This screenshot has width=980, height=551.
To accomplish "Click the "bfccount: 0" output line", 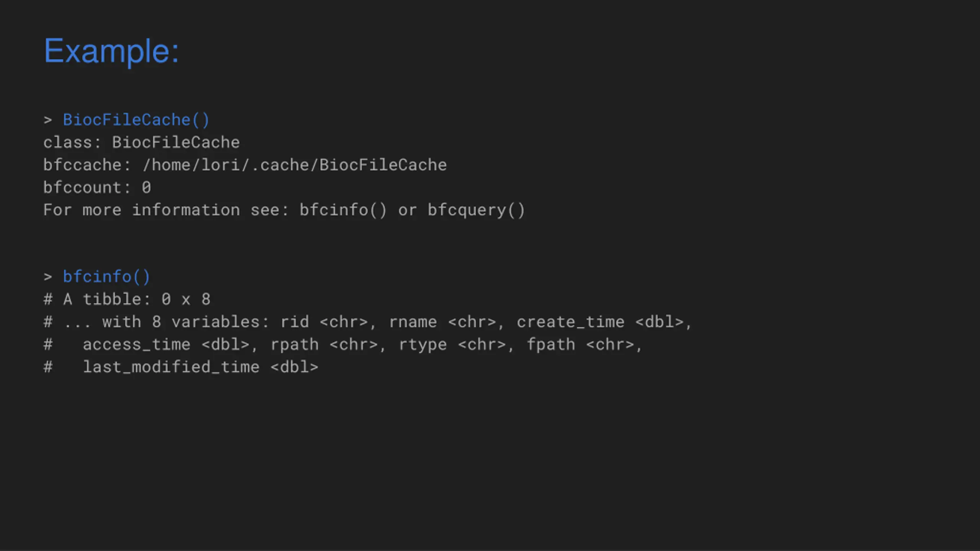I will click(97, 187).
